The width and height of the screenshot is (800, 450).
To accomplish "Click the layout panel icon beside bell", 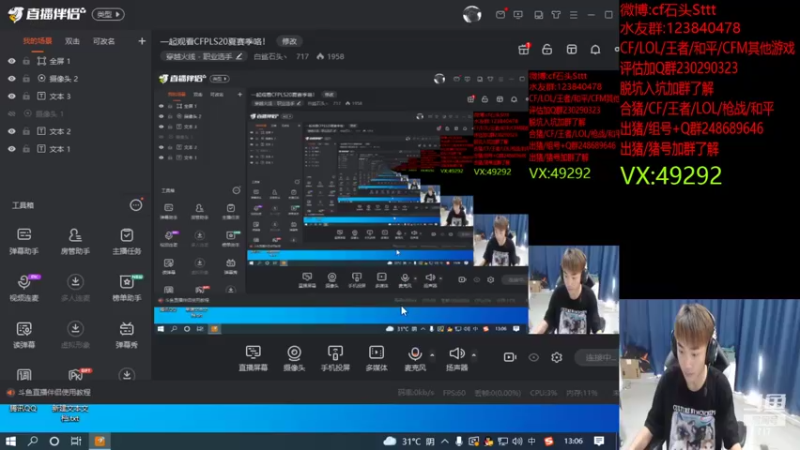I will (571, 49).
